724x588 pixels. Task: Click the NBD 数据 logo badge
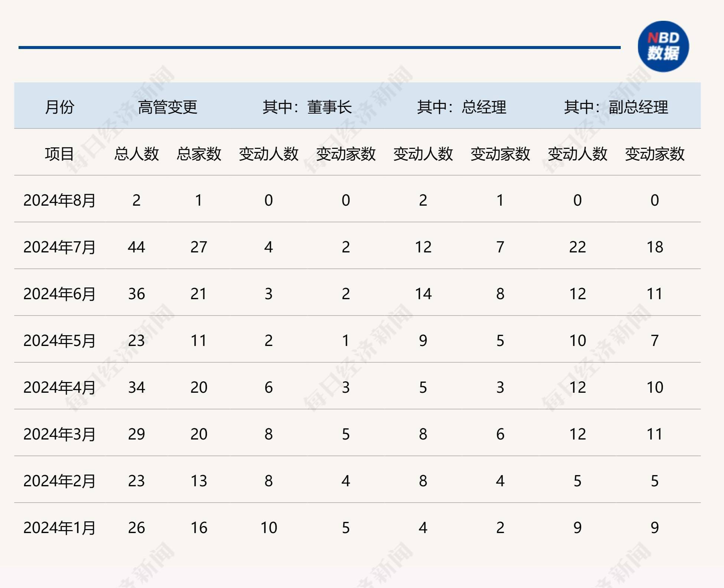coord(663,46)
